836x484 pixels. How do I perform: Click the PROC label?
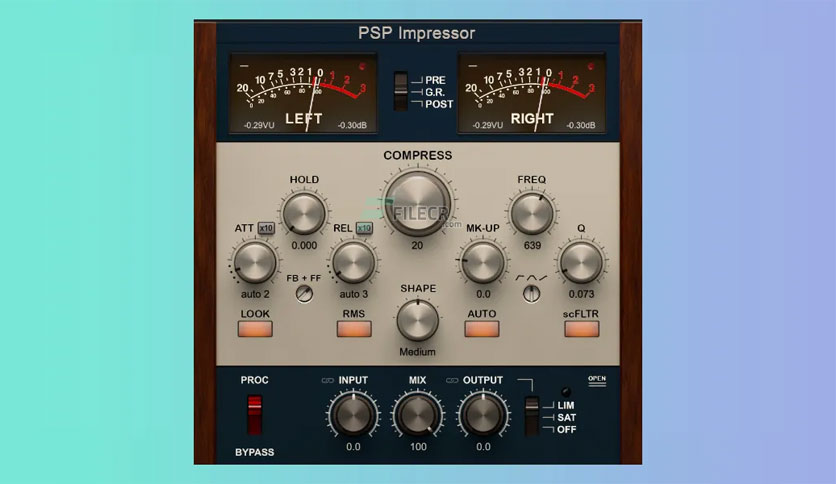(254, 381)
